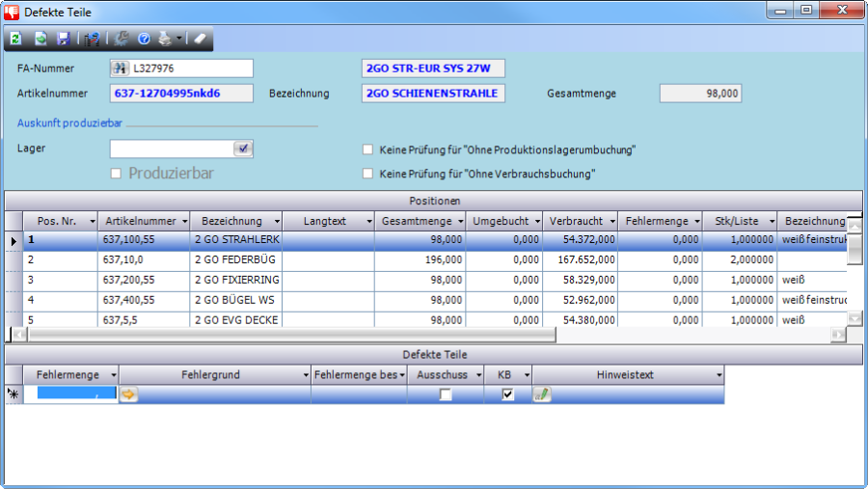Open the Lager dropdown
The width and height of the screenshot is (868, 489).
243,149
